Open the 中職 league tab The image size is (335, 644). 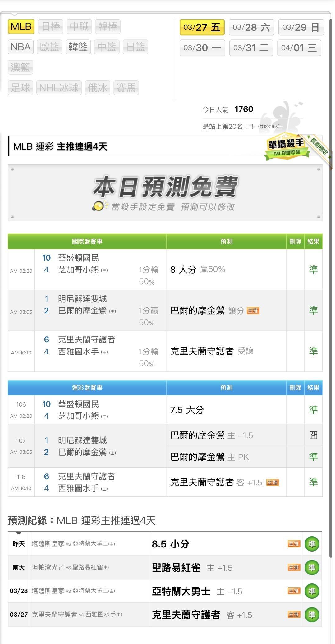pos(79,26)
